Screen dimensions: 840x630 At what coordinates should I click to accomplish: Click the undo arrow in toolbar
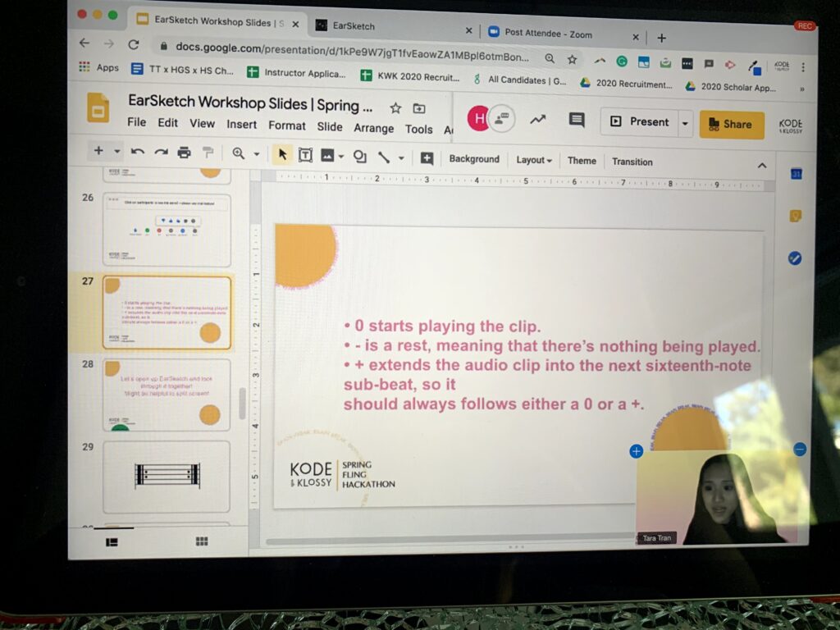(x=138, y=152)
